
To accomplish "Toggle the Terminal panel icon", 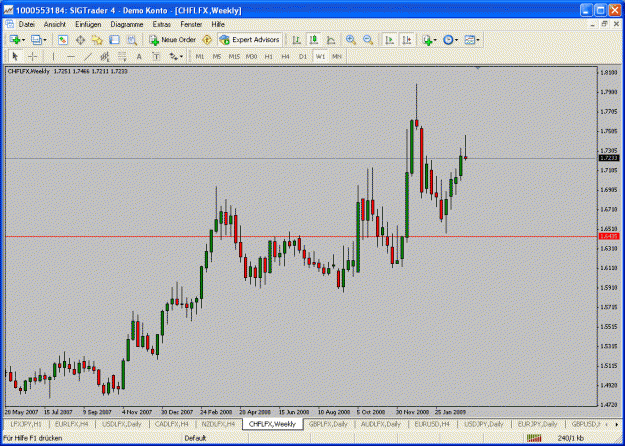I will (x=114, y=40).
